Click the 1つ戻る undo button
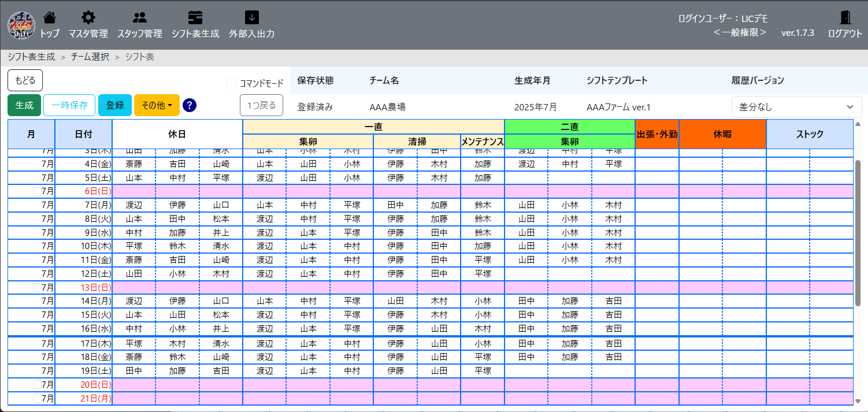Screen dimensions: 868x412 [261, 105]
